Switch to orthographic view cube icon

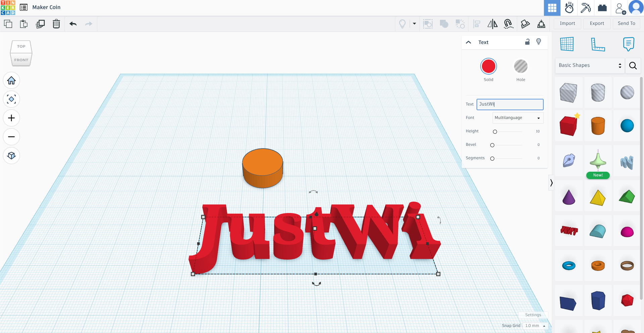(11, 156)
